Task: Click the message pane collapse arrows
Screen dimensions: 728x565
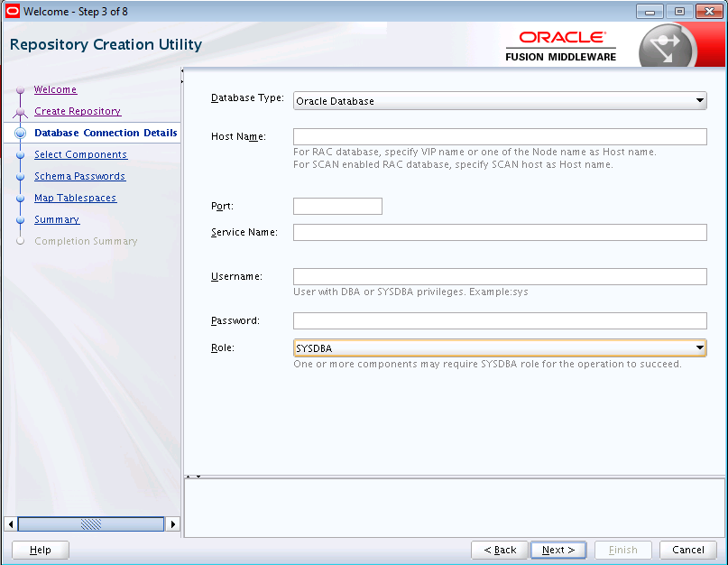Action: click(193, 477)
